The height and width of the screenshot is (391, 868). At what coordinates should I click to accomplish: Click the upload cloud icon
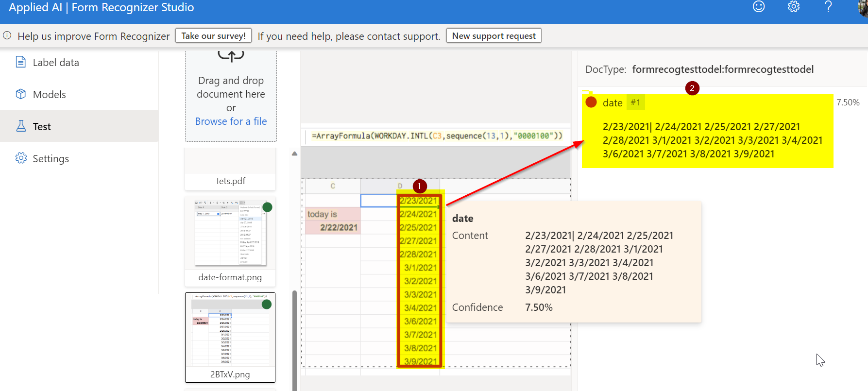[x=231, y=56]
